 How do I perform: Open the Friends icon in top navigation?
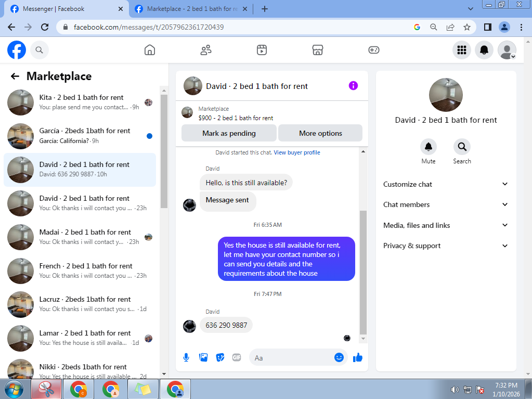click(205, 50)
